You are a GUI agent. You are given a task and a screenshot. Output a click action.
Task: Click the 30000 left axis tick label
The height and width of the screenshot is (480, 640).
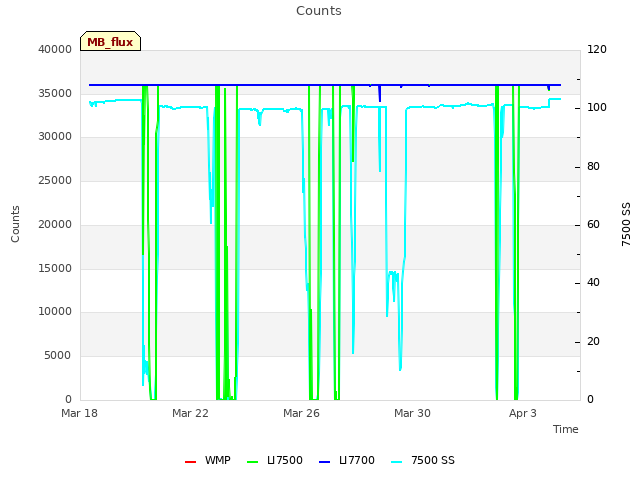coord(55,136)
